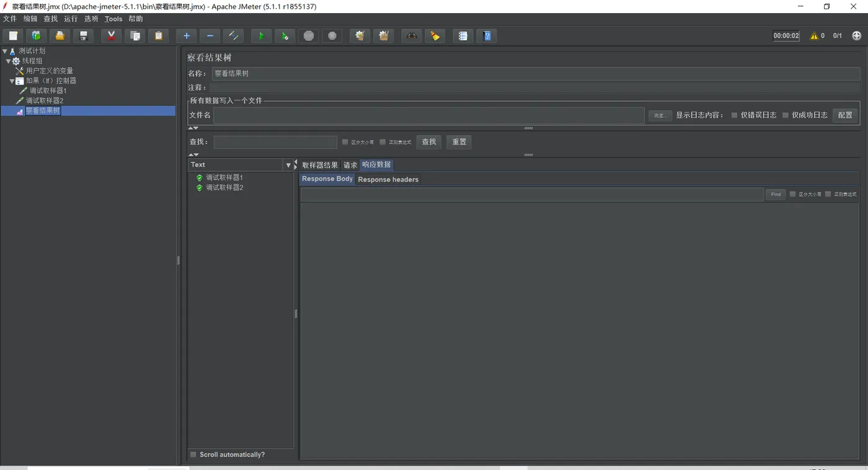Switch to Response headers tab

pyautogui.click(x=388, y=179)
